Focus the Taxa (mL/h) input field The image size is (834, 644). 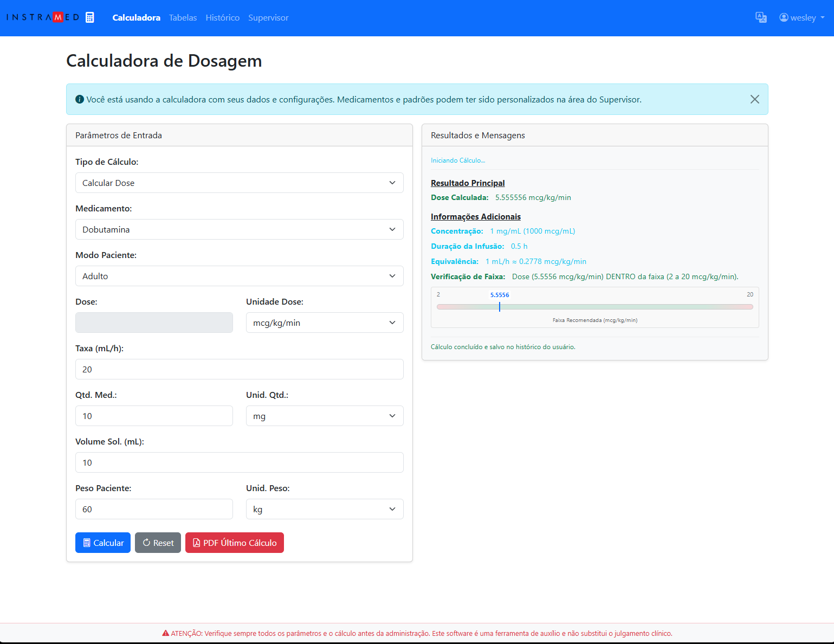pos(239,369)
